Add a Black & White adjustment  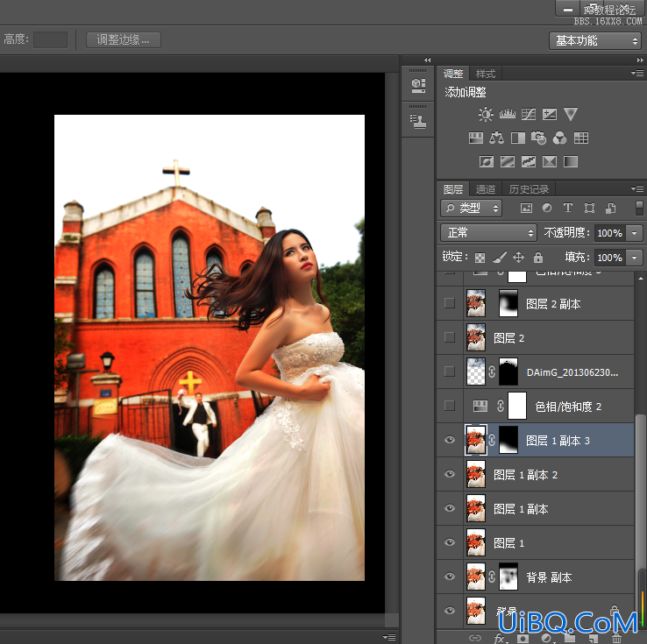(518, 138)
